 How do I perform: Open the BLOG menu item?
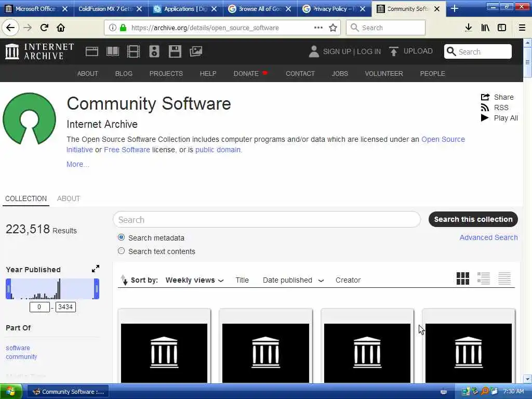pos(124,74)
